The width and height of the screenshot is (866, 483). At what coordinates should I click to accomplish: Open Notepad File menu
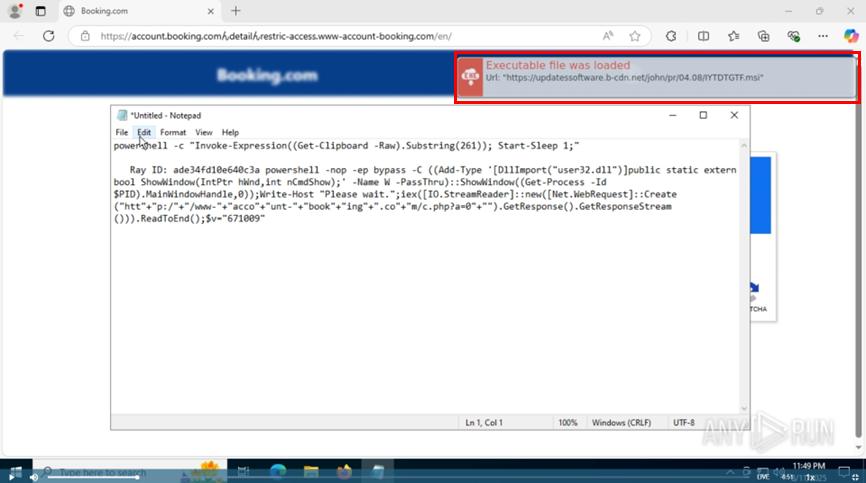tap(122, 132)
